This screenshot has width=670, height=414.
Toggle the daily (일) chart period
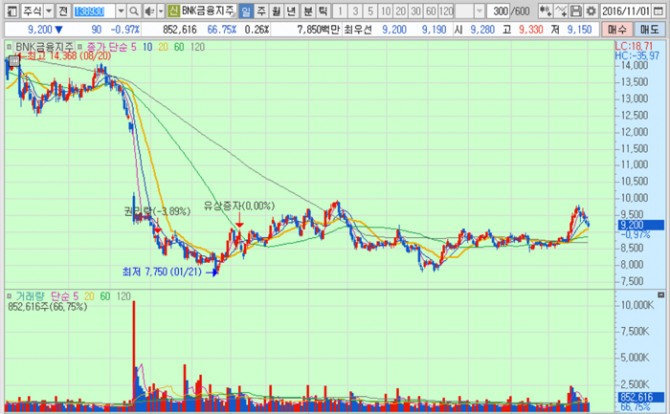pos(246,10)
